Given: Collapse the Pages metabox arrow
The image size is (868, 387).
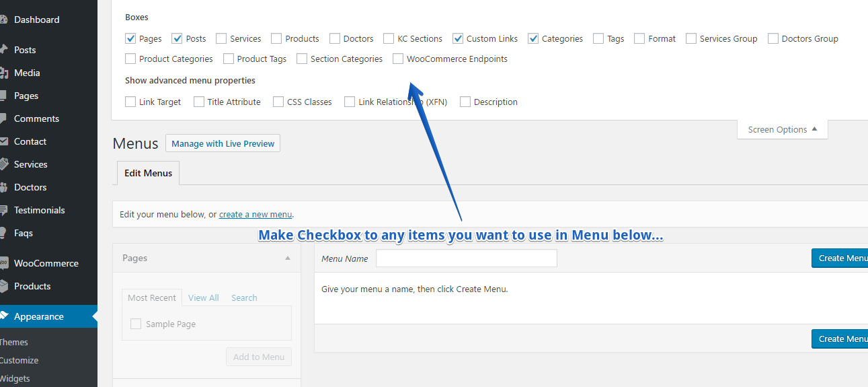Looking at the screenshot, I should coord(288,258).
